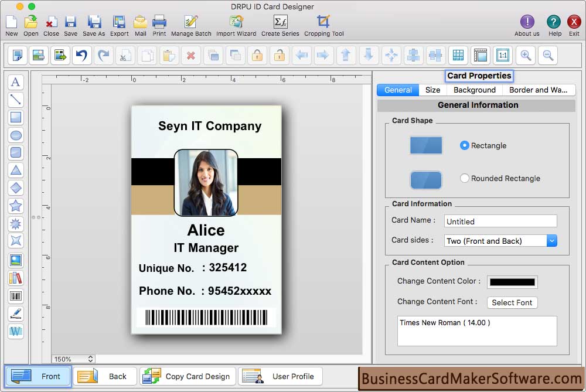Delete the selected object with the red X
The height and width of the screenshot is (392, 586).
click(191, 56)
